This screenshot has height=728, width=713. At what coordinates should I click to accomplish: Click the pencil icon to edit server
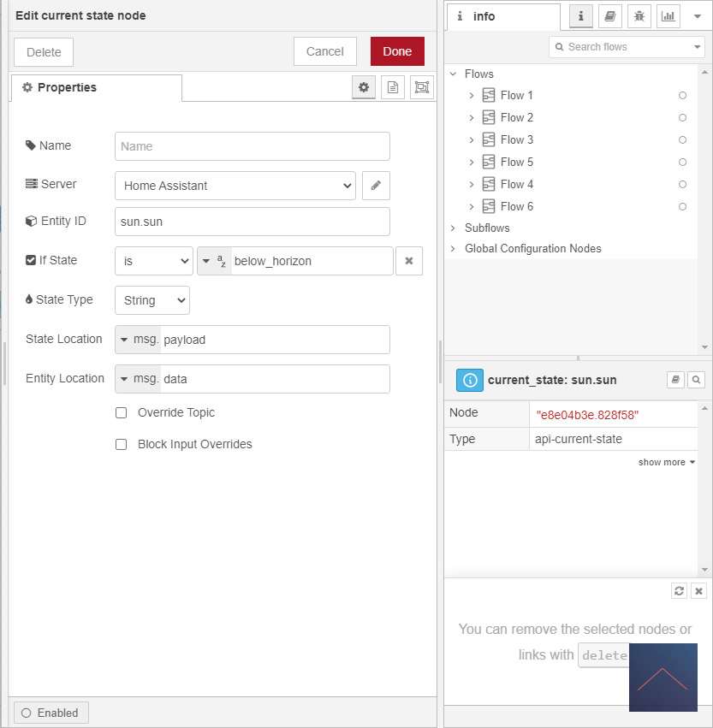(376, 186)
